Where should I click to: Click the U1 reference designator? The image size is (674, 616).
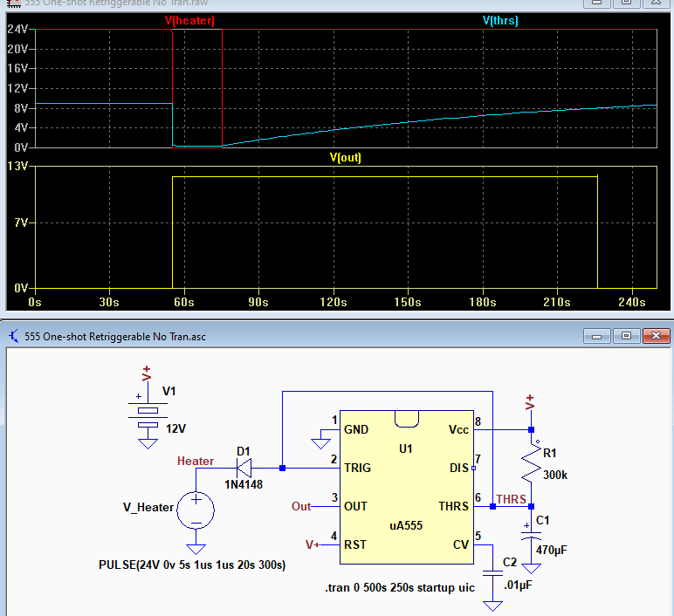406,448
